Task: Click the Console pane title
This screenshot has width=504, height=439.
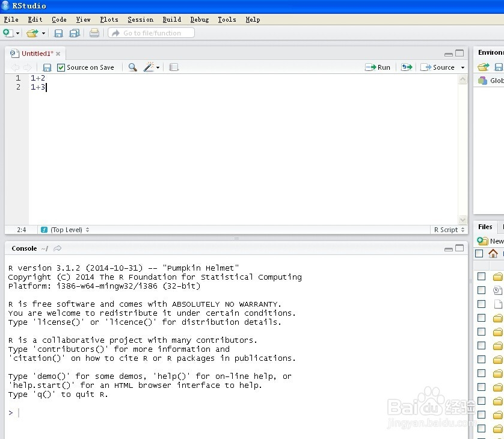Action: pyautogui.click(x=24, y=248)
